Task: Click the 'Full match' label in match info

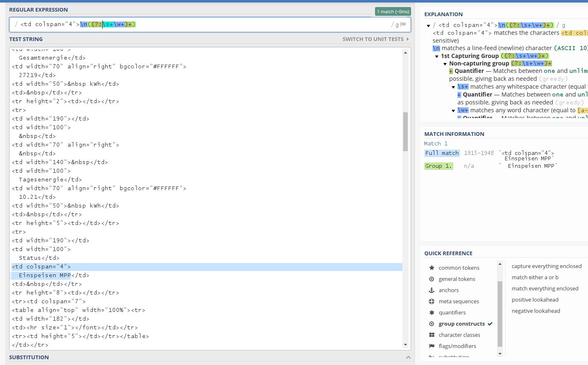Action: click(442, 153)
